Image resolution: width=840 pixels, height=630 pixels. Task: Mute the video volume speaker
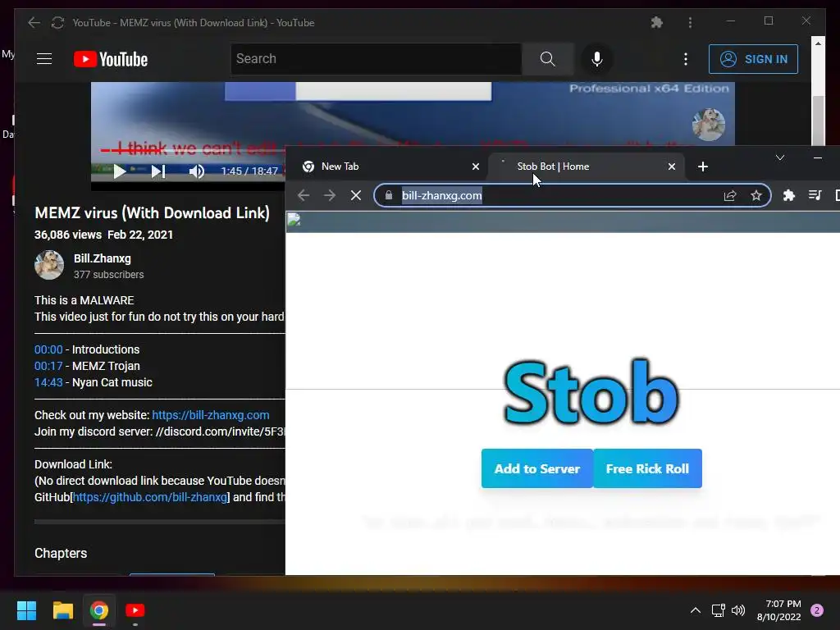click(x=197, y=171)
